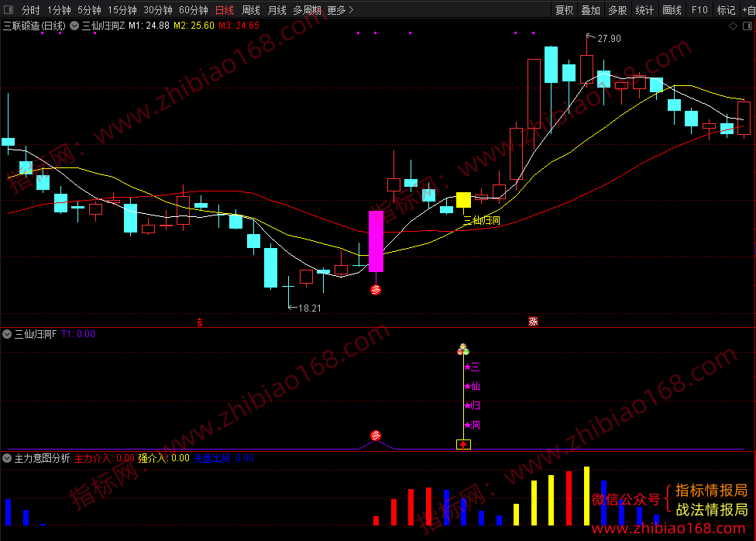Open the 统计 statistics tool
Screen dimensions: 756x541
(644, 10)
